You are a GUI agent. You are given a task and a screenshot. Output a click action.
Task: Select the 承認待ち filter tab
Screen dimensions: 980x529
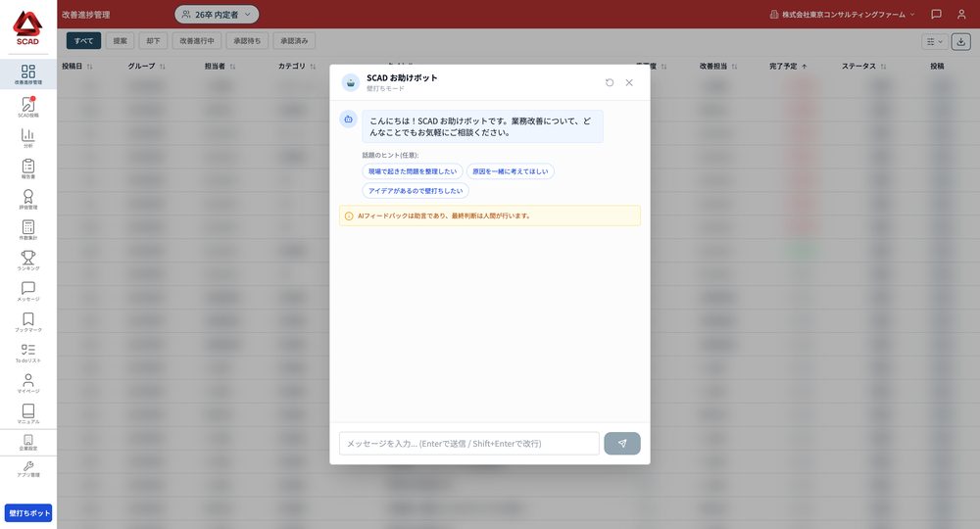coord(247,40)
